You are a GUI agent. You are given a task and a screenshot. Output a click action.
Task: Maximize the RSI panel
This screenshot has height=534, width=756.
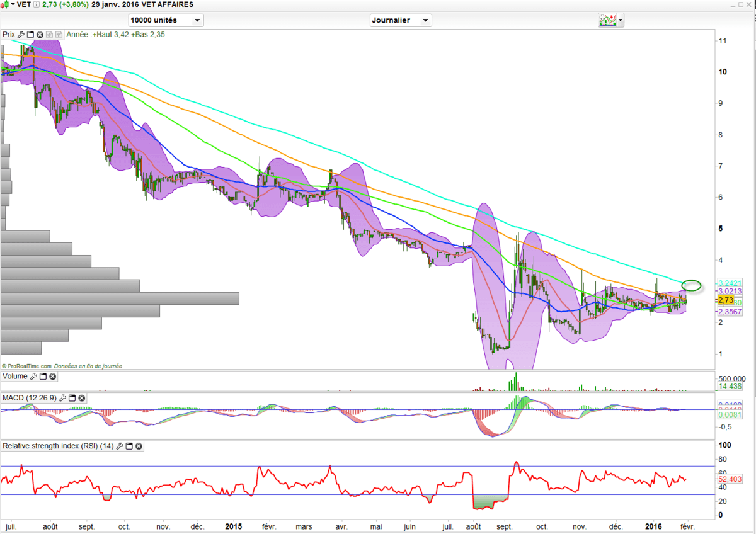point(129,446)
